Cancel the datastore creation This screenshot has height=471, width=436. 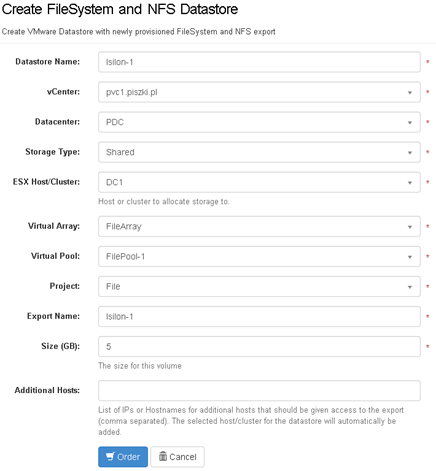177,457
